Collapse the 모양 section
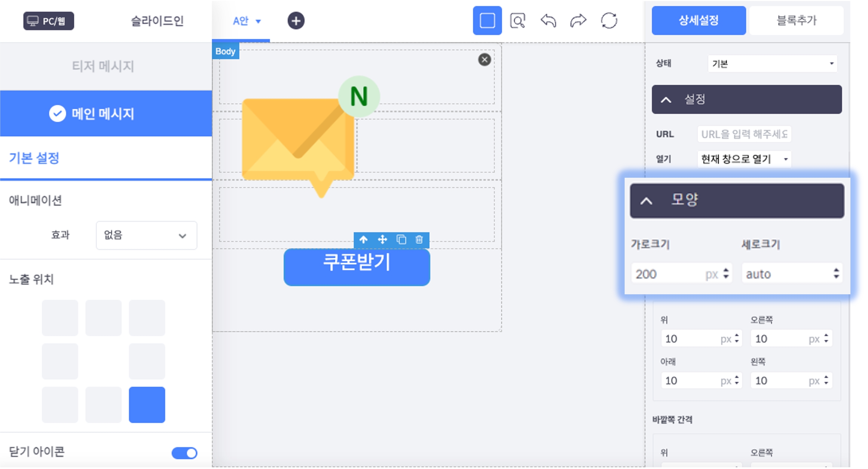Screen dimensions: 868x469 (646, 201)
